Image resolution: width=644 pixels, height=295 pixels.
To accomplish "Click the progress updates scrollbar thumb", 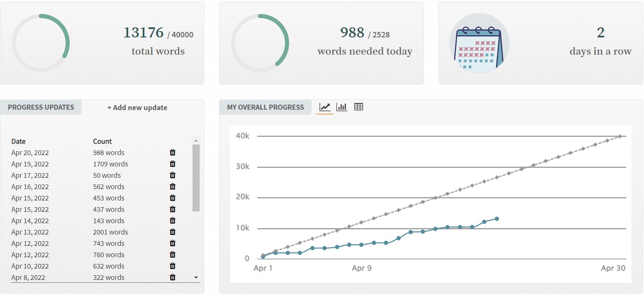I will (196, 177).
